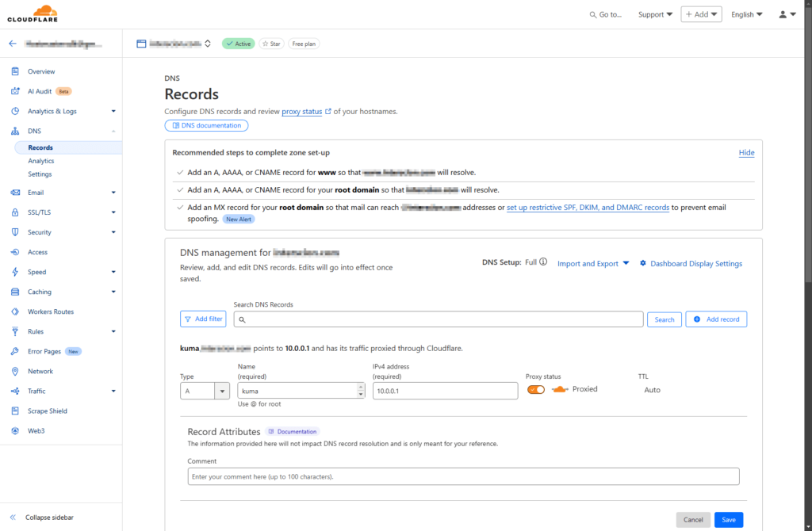Click the Overview sidebar icon

click(15, 71)
